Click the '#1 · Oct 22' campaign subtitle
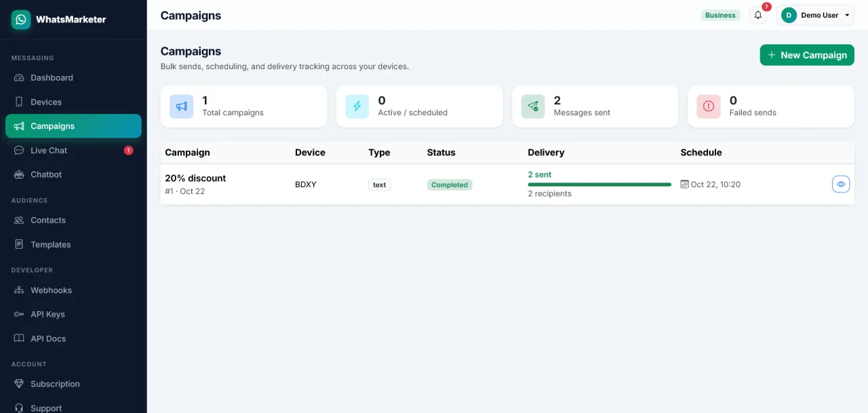Image resolution: width=868 pixels, height=413 pixels. pyautogui.click(x=185, y=191)
